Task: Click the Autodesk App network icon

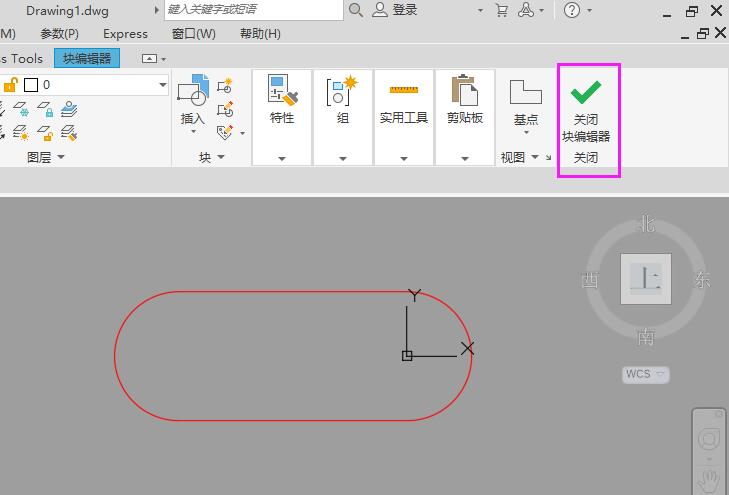Action: coord(526,10)
